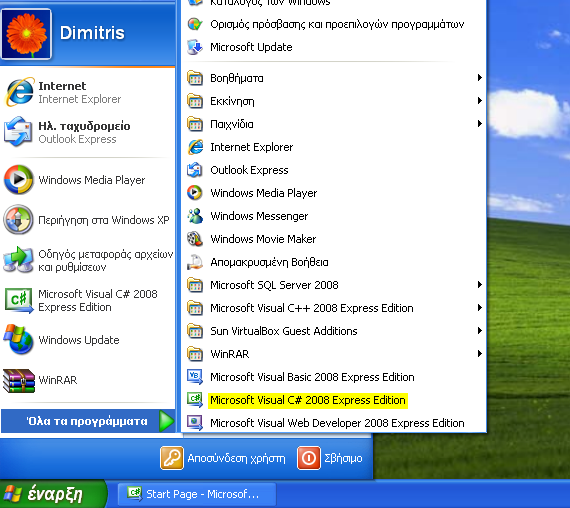Screen dimensions: 570x508
Task: Expand the WinRAR folder submenu arrow
Action: 479,353
